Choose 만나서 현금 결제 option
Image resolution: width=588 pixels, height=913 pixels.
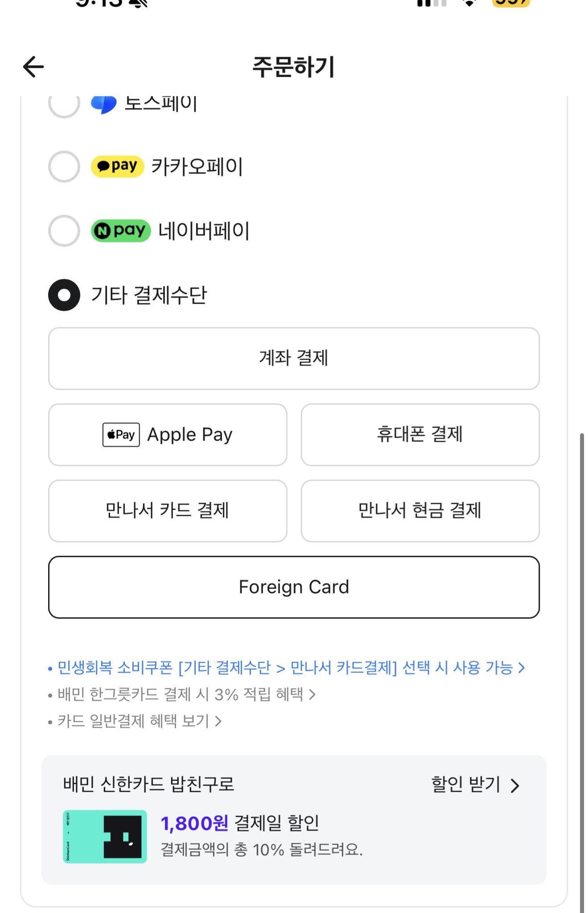pyautogui.click(x=420, y=511)
